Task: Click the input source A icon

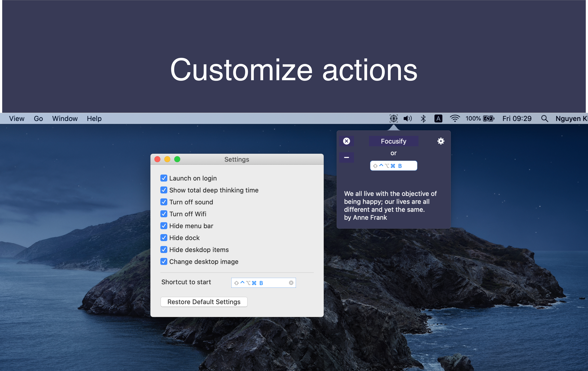Action: coord(438,119)
